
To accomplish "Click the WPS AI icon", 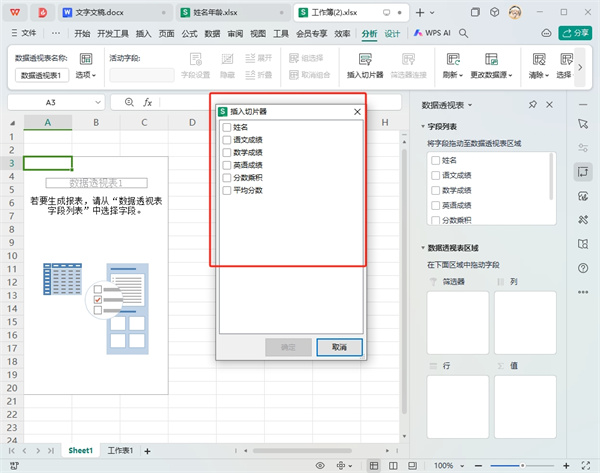I will pos(432,33).
